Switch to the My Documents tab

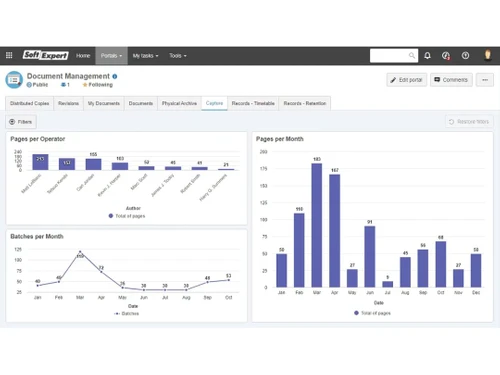pyautogui.click(x=104, y=103)
